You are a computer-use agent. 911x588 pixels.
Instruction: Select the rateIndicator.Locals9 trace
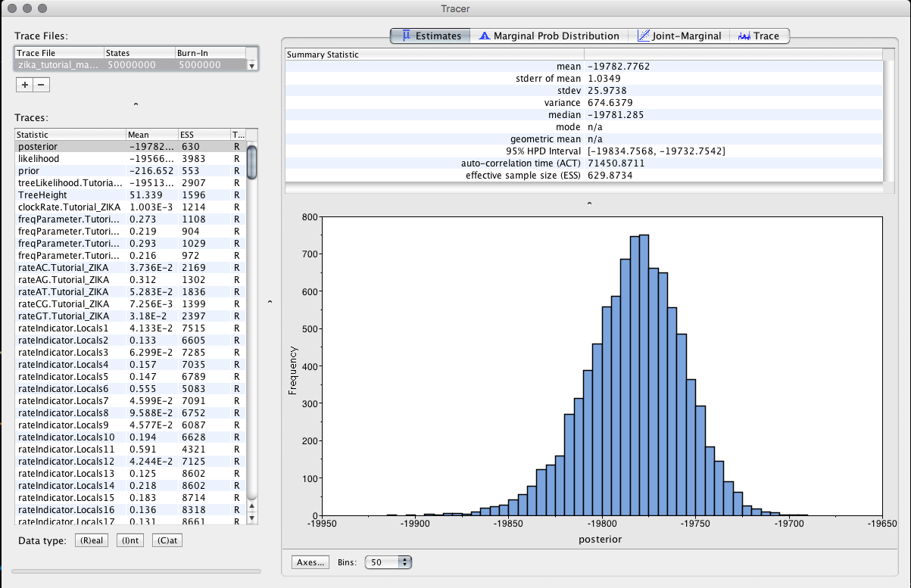tap(131, 425)
